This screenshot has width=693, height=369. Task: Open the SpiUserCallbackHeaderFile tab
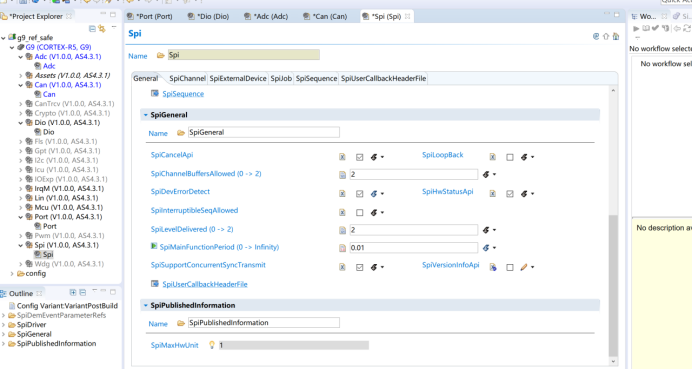click(383, 78)
